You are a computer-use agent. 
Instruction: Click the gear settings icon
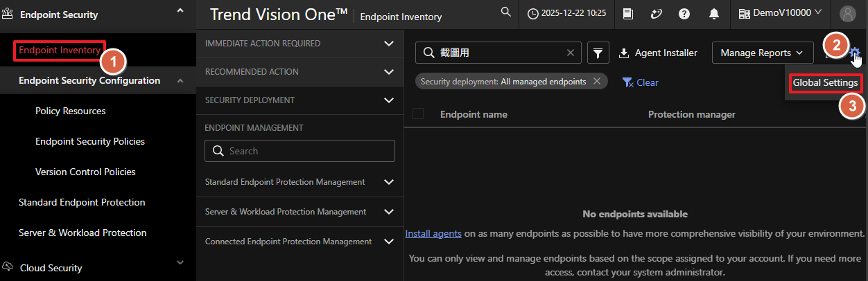(x=855, y=53)
